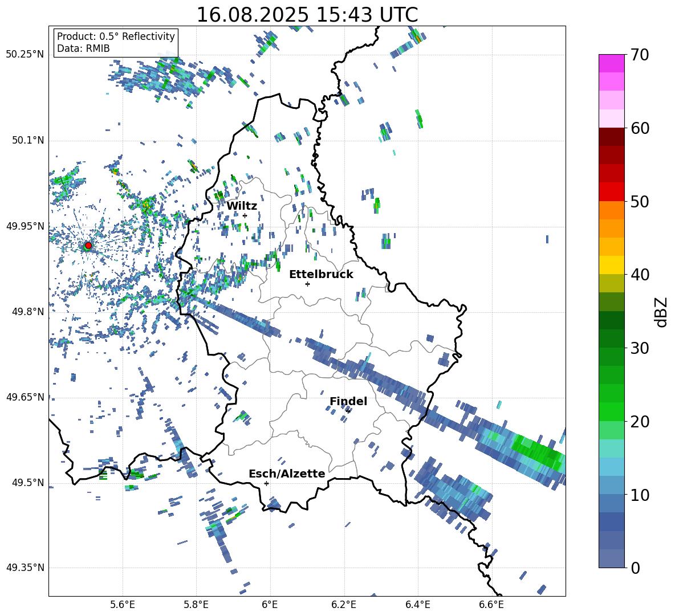
Task: Click the colorbar tick label 50
Action: coord(640,201)
